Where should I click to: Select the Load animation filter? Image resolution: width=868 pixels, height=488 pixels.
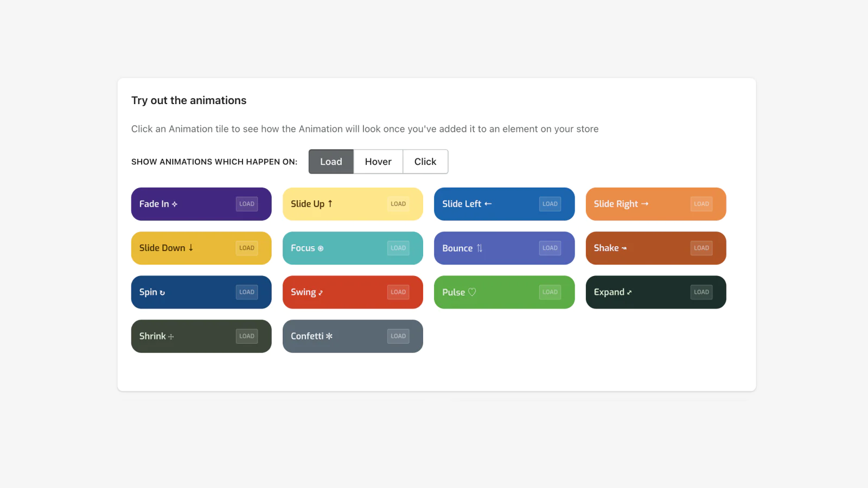tap(331, 162)
